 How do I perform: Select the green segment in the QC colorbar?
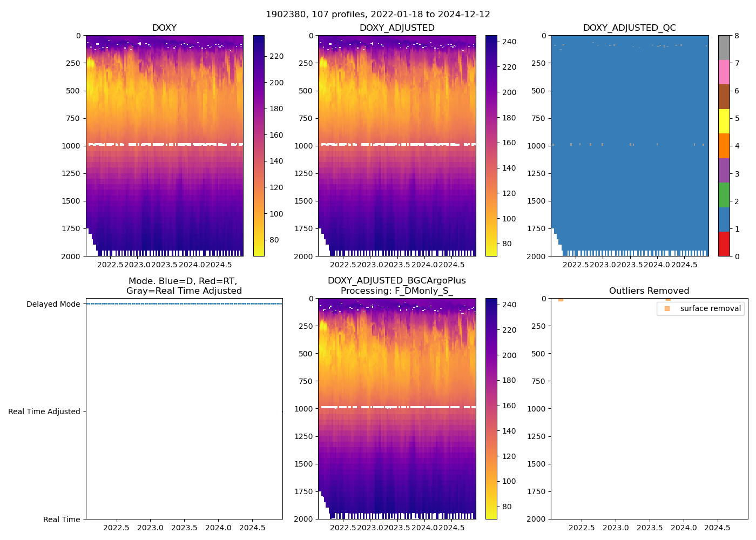724,195
